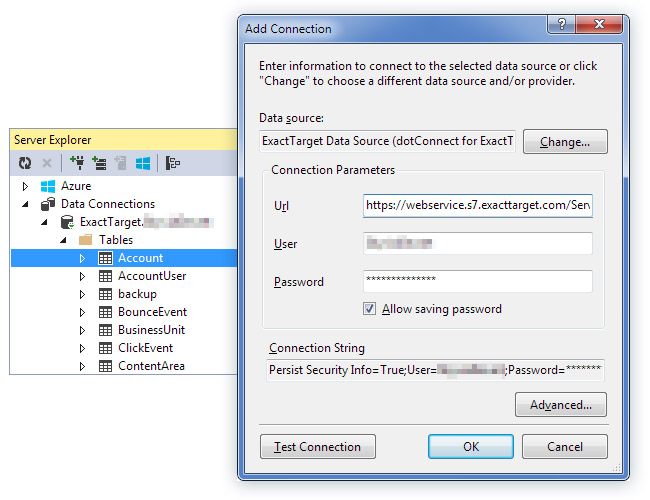The width and height of the screenshot is (650, 500).
Task: Click the Change... data source button
Action: [565, 142]
